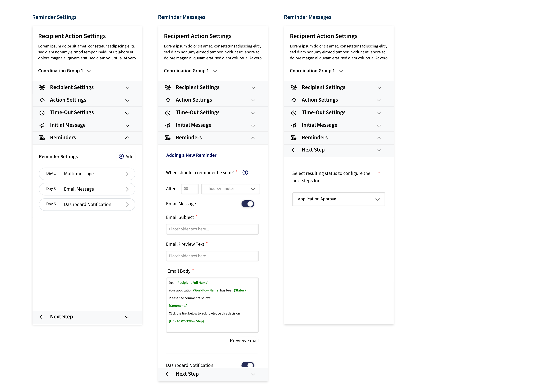
Task: Open the Dashboard Notification reminder row label
Action: (88, 204)
